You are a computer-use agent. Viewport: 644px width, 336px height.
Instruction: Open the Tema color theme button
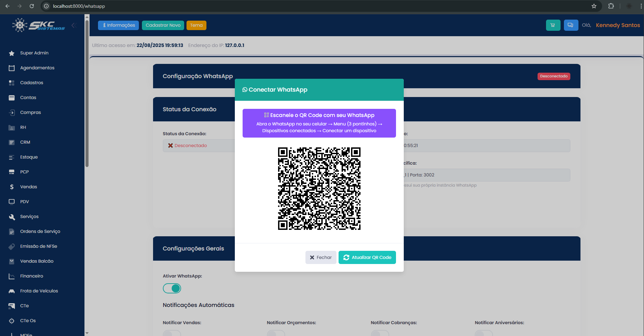point(196,25)
